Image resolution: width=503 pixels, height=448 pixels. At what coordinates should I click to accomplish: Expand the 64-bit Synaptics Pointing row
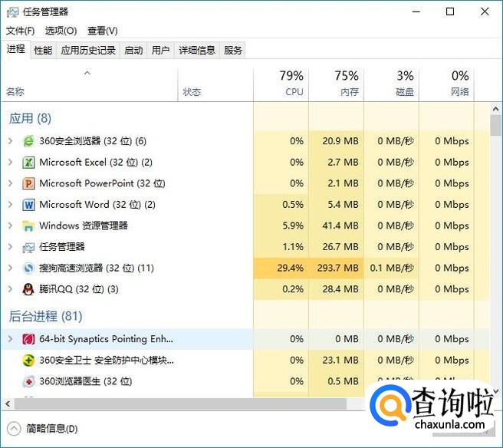coord(10,339)
